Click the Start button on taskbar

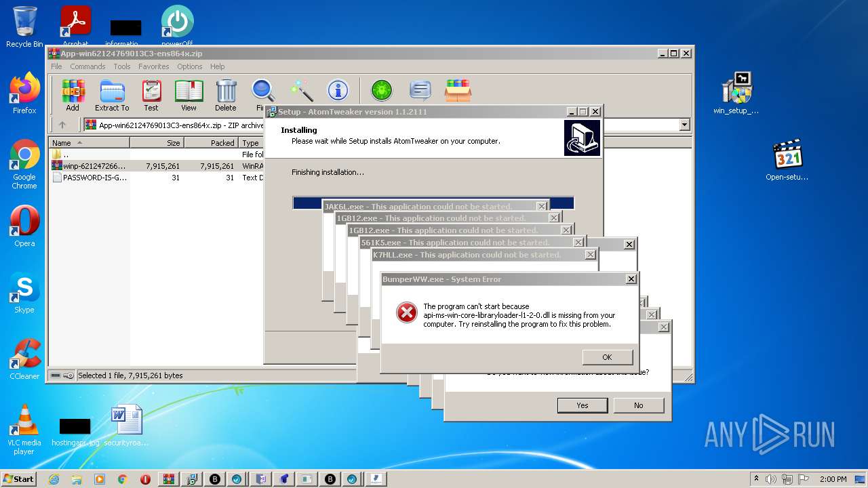tap(19, 479)
